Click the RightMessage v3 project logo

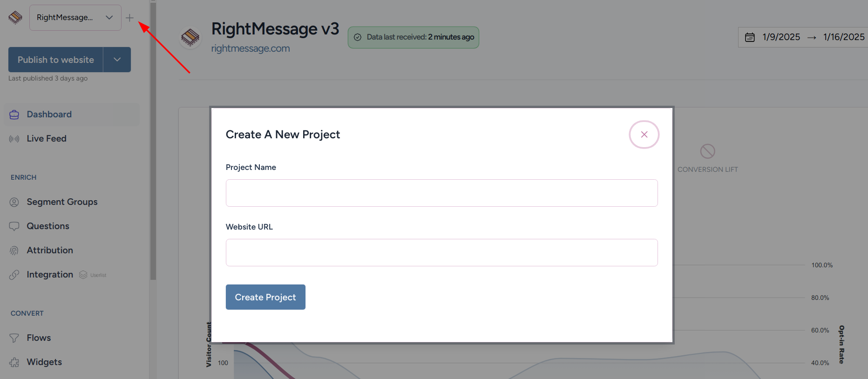[x=190, y=37]
